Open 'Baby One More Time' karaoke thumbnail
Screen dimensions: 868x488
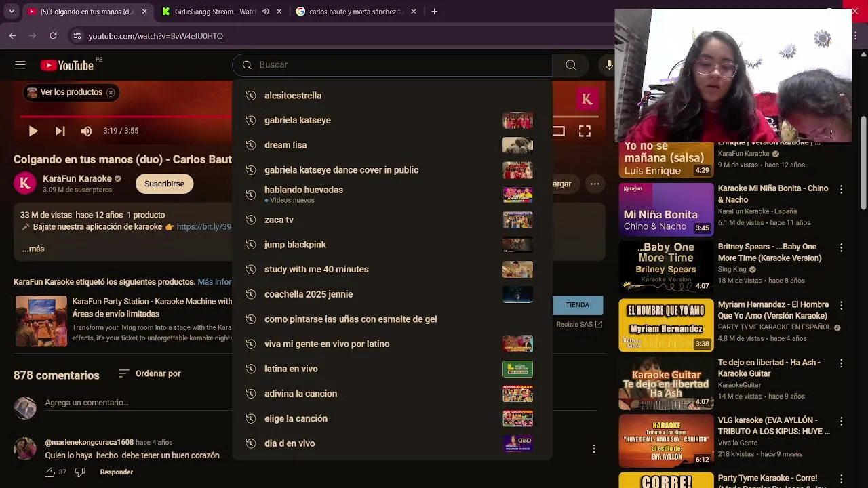coord(666,267)
